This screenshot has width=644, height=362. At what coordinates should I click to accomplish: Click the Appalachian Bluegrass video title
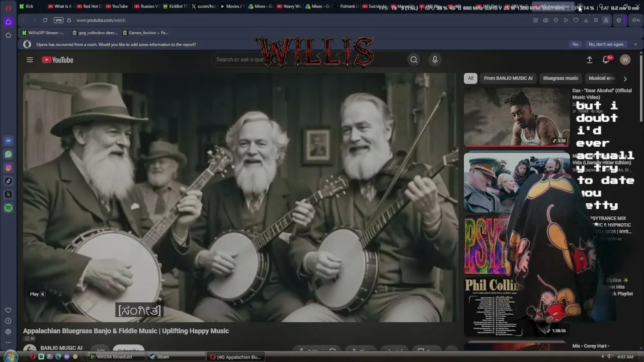click(x=126, y=331)
